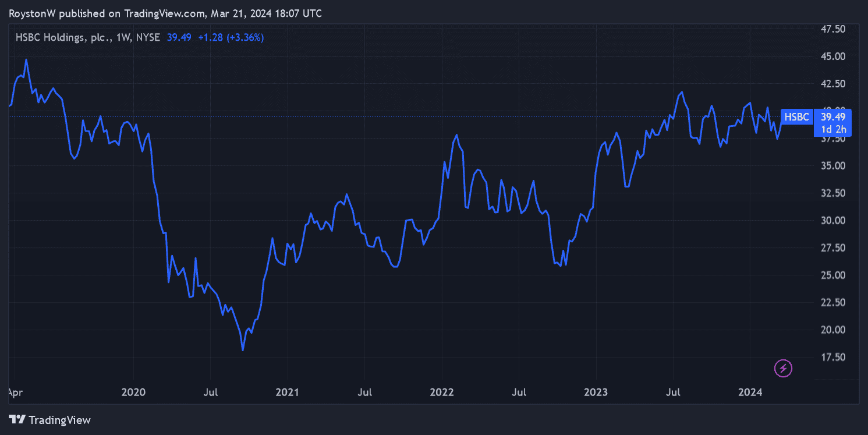Viewport: 868px width, 435px height.
Task: Select the 2020 label on time axis
Action: pyautogui.click(x=133, y=392)
